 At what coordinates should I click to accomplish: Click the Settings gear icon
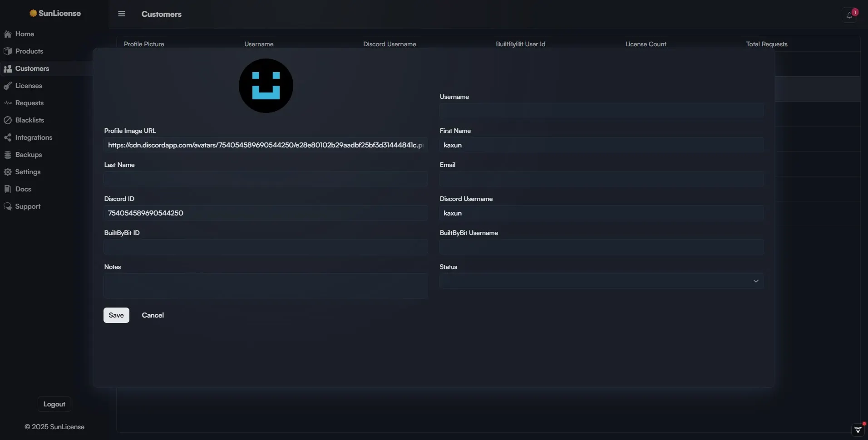[x=8, y=172]
